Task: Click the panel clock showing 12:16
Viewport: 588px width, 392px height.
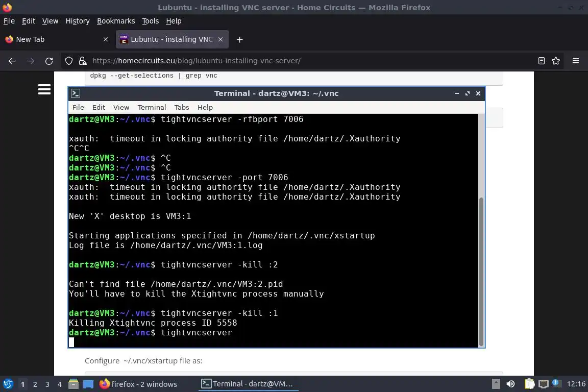Action: (x=576, y=384)
